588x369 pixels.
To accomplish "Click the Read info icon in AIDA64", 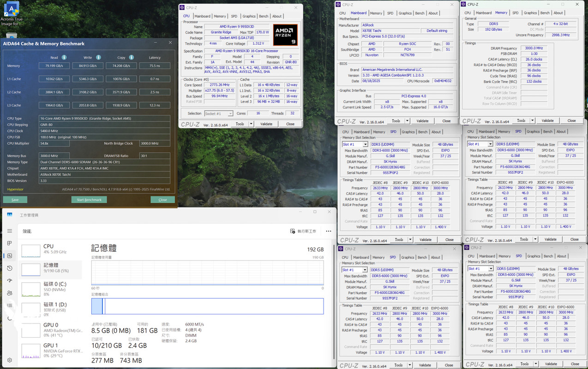I will click(64, 58).
